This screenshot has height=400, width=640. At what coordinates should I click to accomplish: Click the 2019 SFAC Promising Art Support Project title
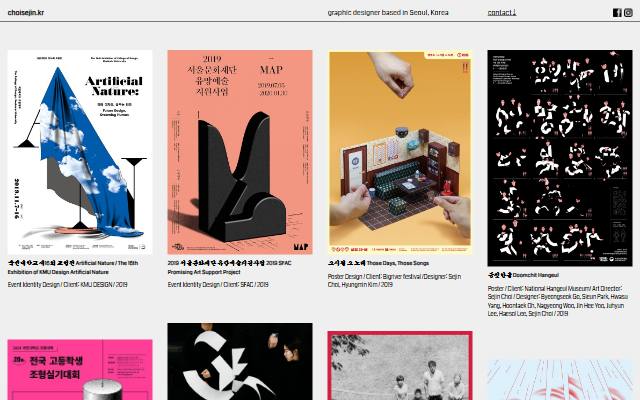tap(229, 268)
